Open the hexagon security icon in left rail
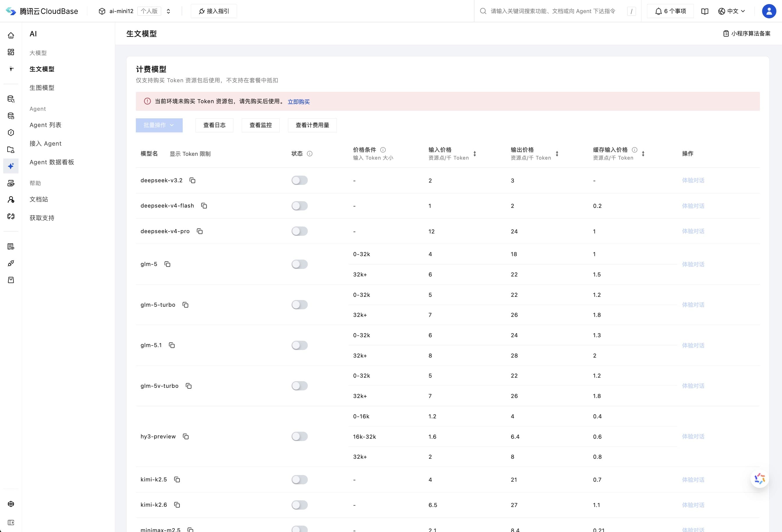The width and height of the screenshot is (782, 532). 11,133
